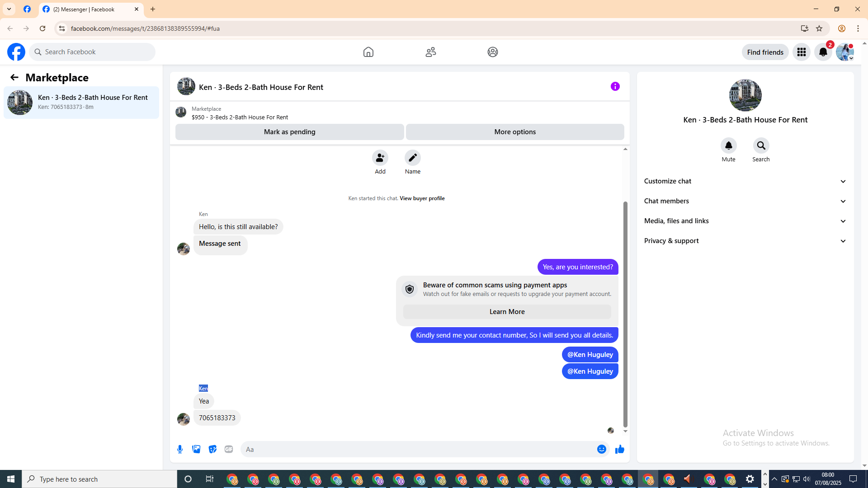Open the Friends icon in top navigation
The image size is (868, 488).
(x=431, y=52)
